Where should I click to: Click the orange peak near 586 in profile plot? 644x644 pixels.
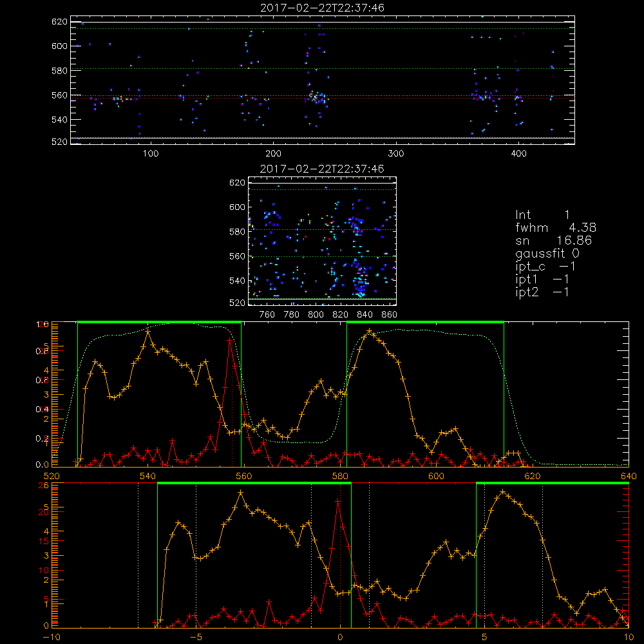pyautogui.click(x=369, y=331)
